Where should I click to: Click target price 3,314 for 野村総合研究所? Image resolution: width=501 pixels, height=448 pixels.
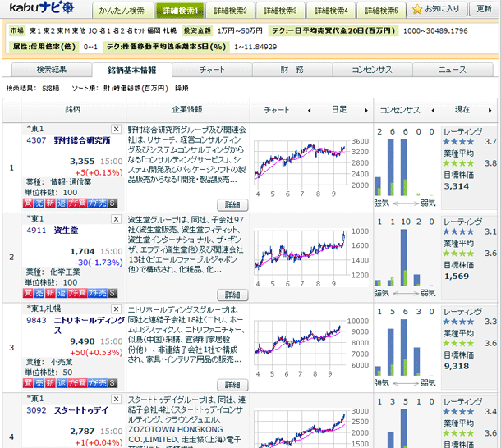(x=457, y=186)
